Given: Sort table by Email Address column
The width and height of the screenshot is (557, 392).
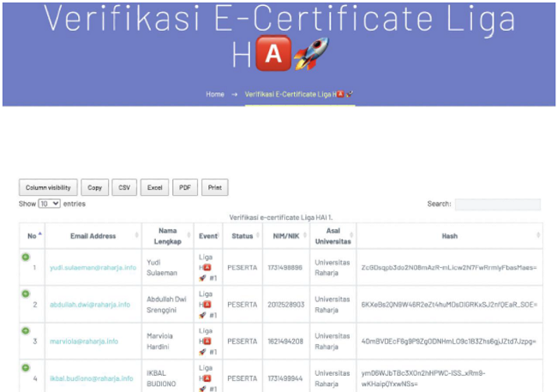Looking at the screenshot, I should (91, 235).
